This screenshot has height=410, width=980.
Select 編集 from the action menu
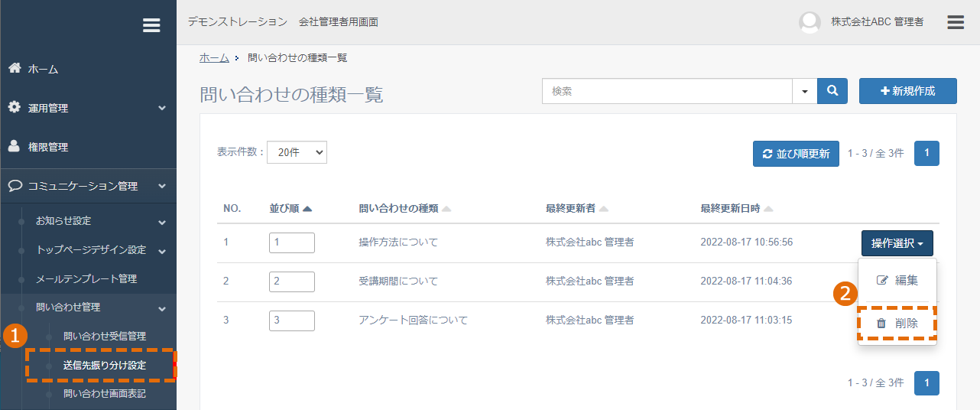click(897, 280)
